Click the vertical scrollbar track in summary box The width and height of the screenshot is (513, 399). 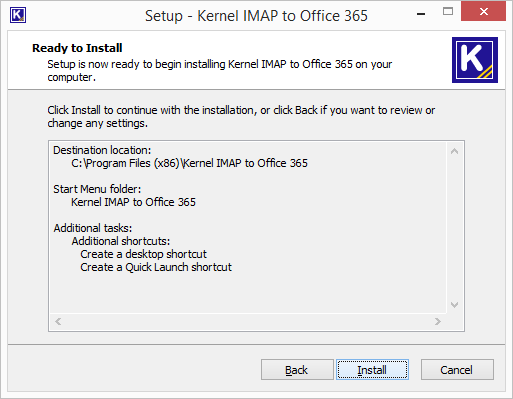(x=454, y=228)
